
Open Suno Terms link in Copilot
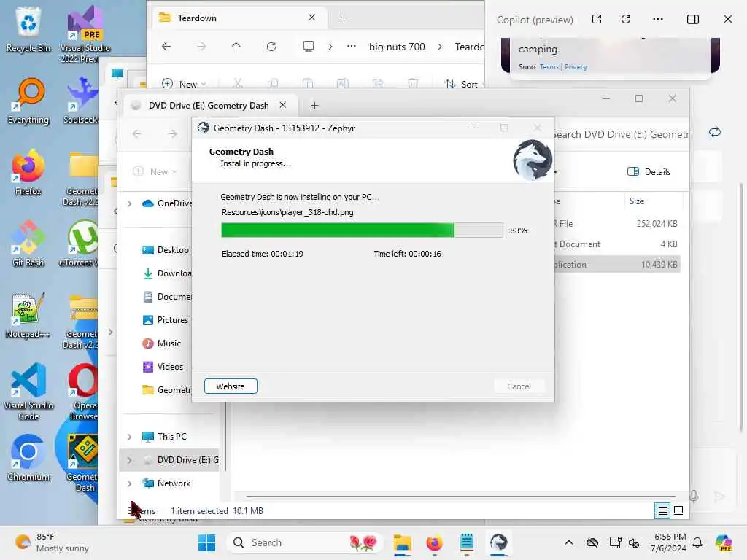point(549,66)
